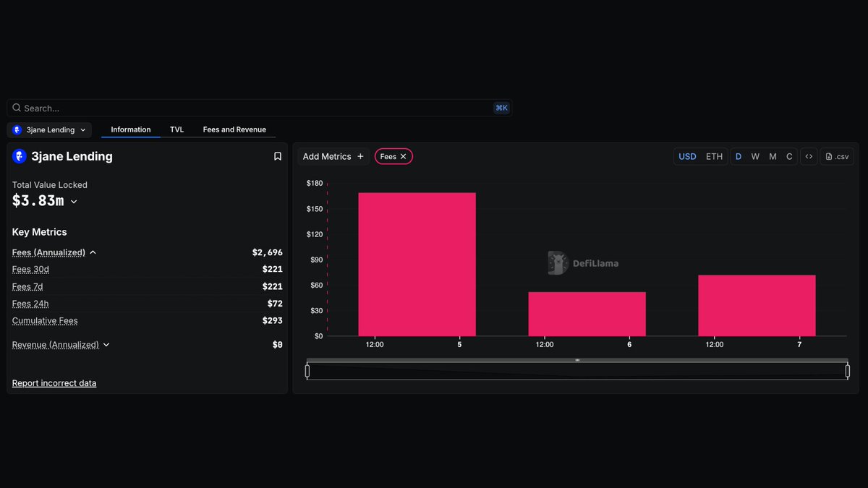Select ETH denomination
Screen dimensions: 868x488
714,156
